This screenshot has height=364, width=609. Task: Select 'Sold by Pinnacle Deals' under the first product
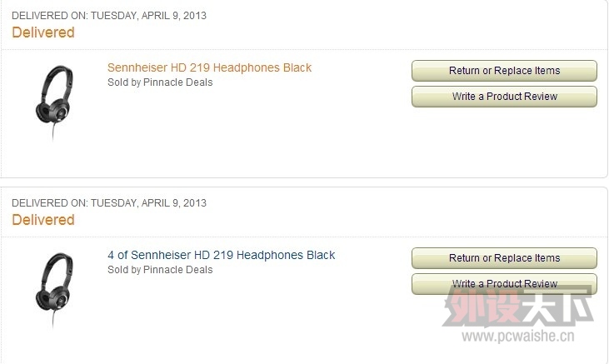coord(160,82)
